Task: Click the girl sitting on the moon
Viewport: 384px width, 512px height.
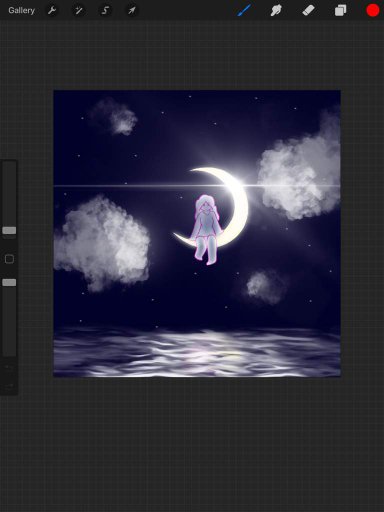Action: coord(206,230)
